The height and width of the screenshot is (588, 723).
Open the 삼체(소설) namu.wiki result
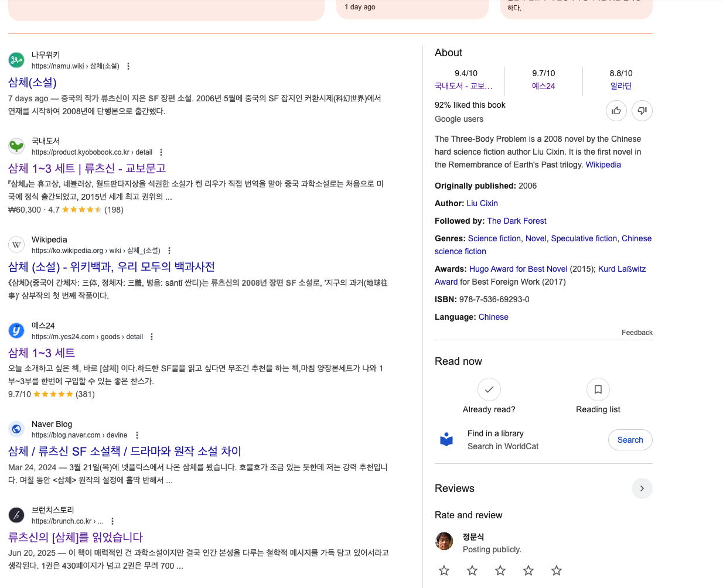pos(32,83)
